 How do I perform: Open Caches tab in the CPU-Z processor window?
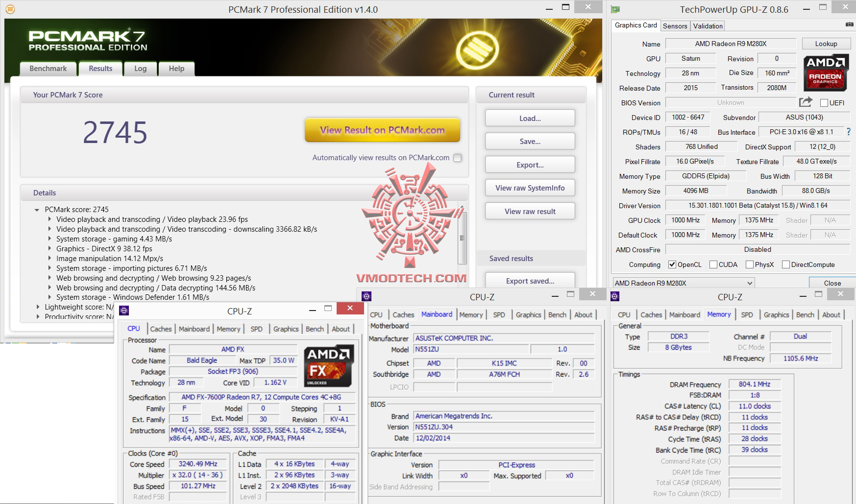tap(161, 329)
